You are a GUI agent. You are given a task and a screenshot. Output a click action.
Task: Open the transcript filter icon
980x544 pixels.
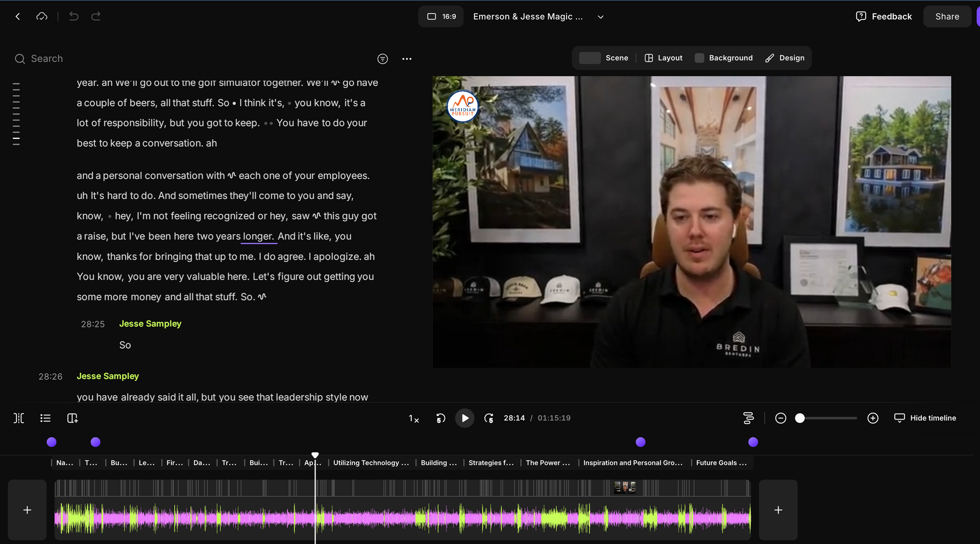coord(382,59)
